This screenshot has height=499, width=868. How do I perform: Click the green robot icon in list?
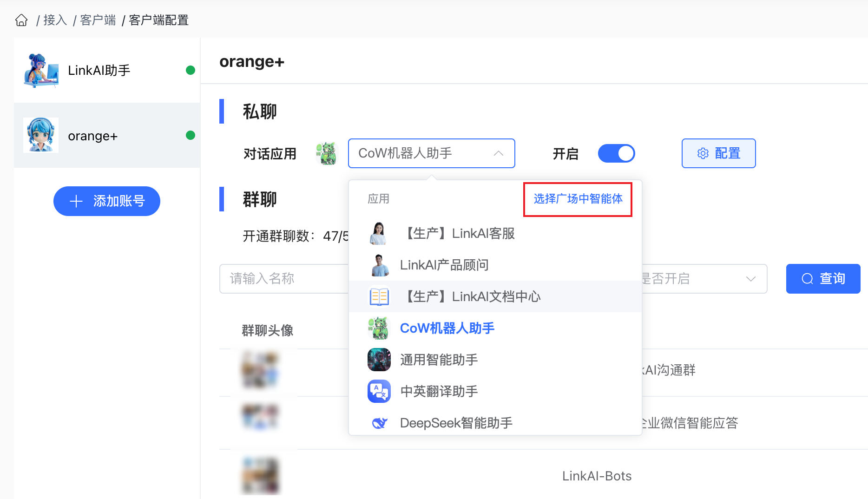click(x=379, y=328)
